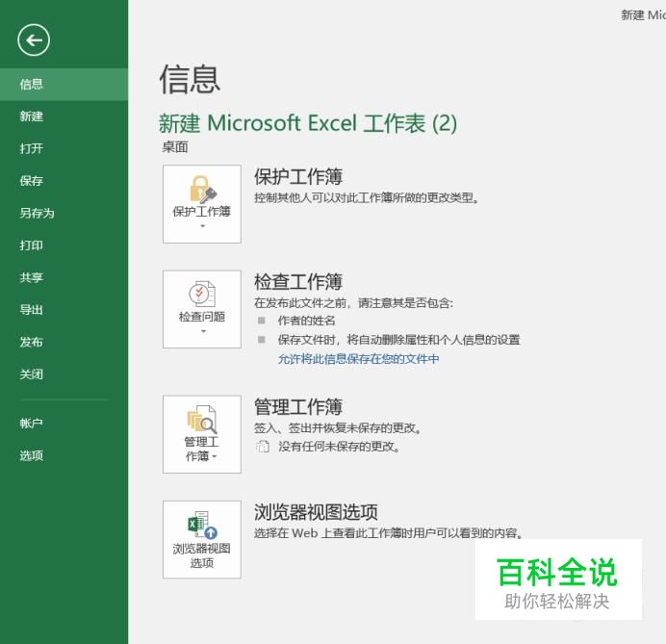Screen dimensions: 666x644
Task: Click the Protect Workbook lock and key icon
Action: click(203, 189)
